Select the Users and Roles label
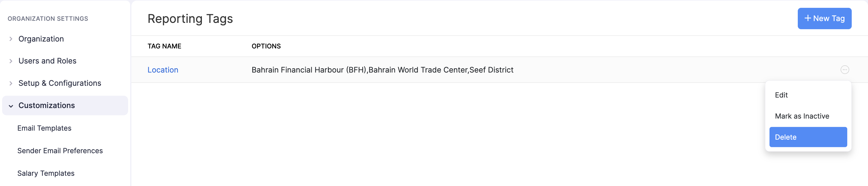Viewport: 868px width, 186px height. (x=48, y=61)
